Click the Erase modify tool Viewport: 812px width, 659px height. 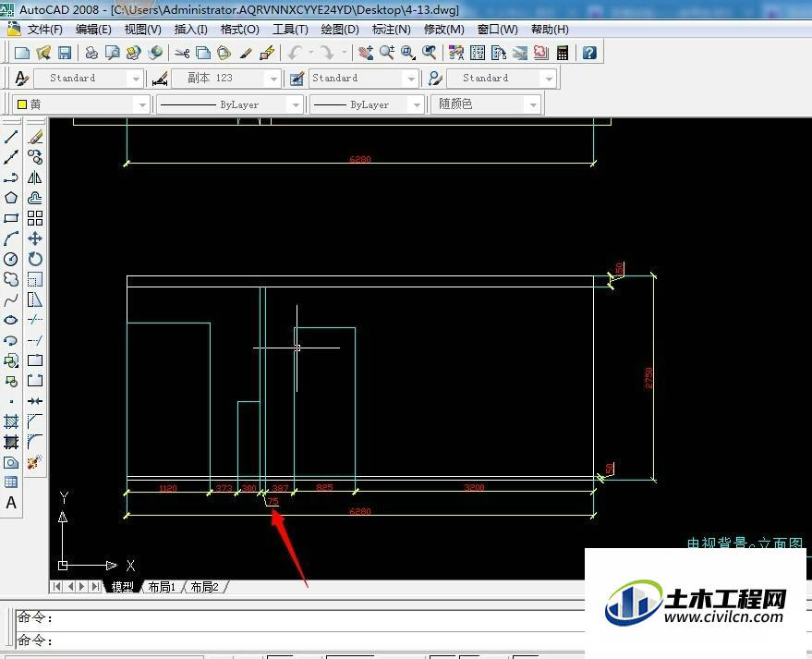point(35,138)
